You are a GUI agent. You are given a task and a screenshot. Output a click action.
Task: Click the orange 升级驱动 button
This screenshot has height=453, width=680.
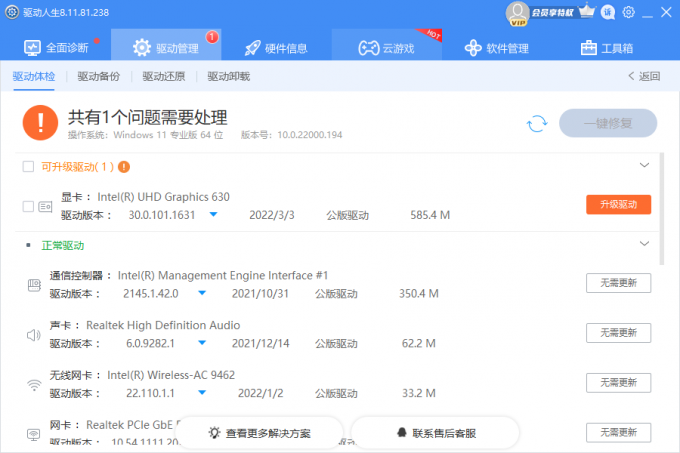point(618,204)
